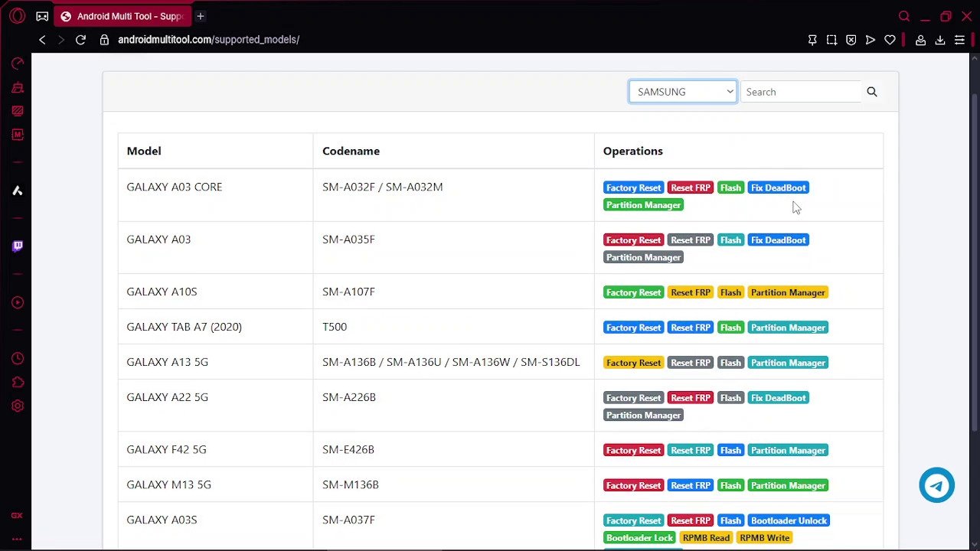Go back to previous page
This screenshot has width=980, height=551.
(x=42, y=40)
